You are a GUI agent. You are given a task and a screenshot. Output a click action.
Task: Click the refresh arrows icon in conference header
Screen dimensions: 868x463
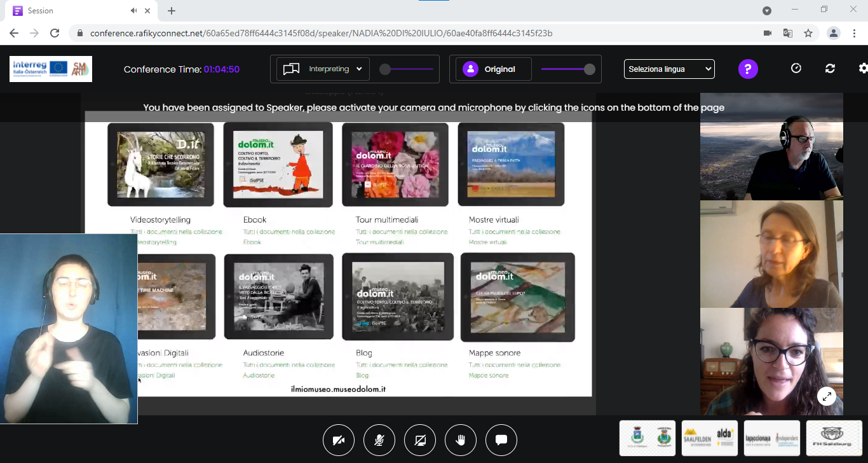[x=830, y=69]
